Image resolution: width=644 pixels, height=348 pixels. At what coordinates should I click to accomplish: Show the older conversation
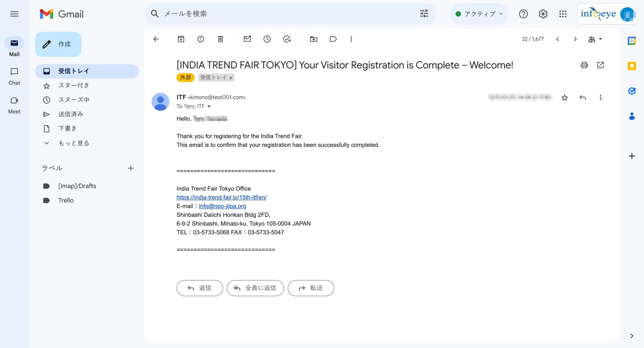point(575,39)
